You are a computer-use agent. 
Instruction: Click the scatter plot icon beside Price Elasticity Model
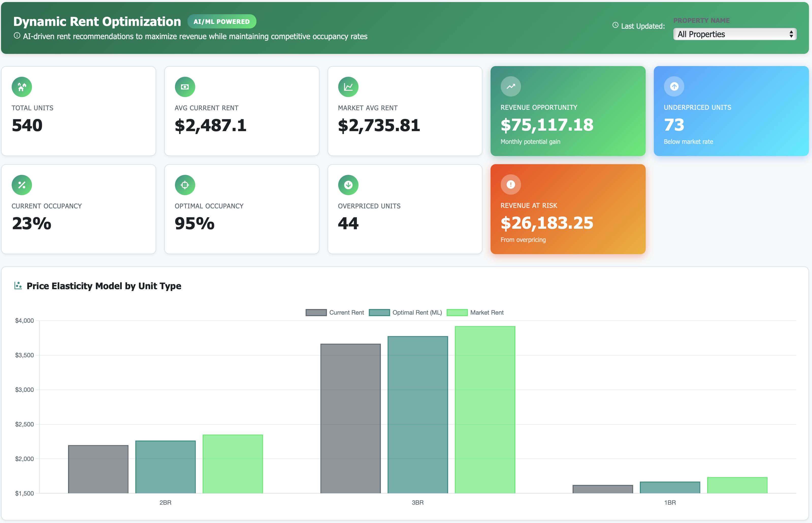click(18, 286)
